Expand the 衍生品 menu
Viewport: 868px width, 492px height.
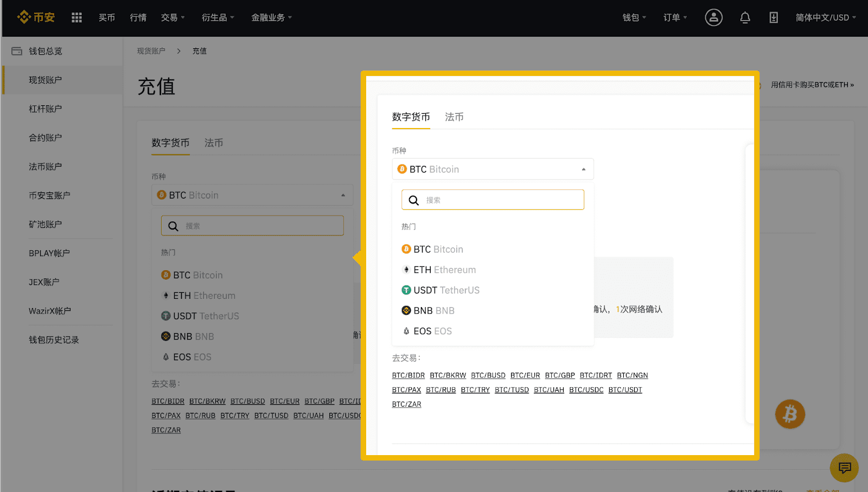coord(218,17)
